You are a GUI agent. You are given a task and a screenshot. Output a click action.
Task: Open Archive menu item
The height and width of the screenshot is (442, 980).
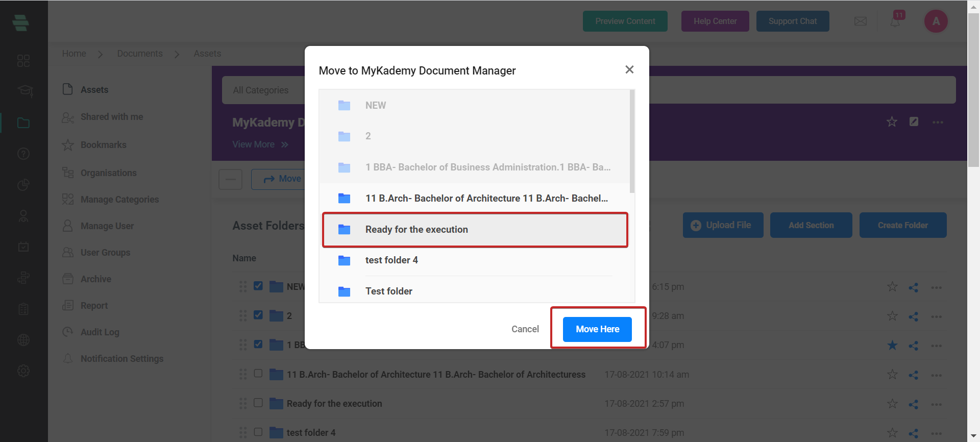click(87, 279)
